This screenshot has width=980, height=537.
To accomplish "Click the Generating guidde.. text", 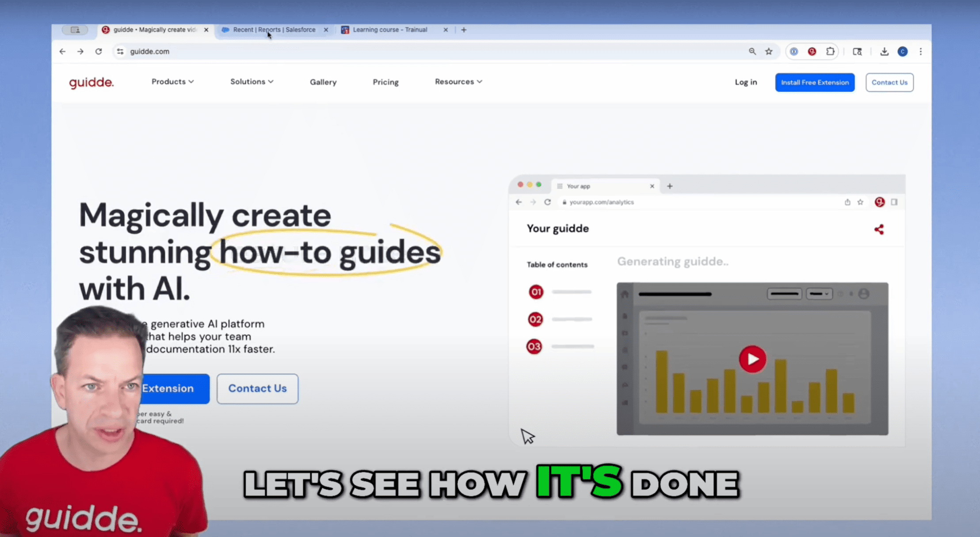I will [x=673, y=261].
